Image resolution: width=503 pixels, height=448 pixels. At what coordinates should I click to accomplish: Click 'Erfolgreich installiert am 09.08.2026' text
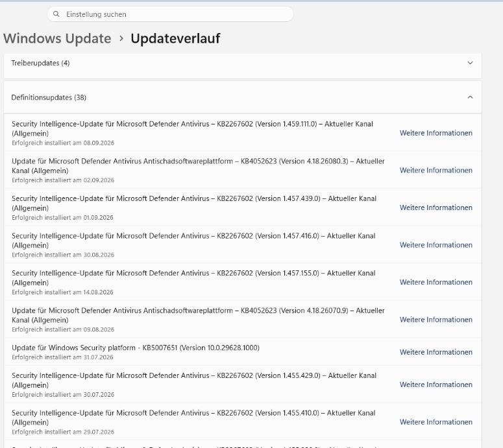pos(63,329)
